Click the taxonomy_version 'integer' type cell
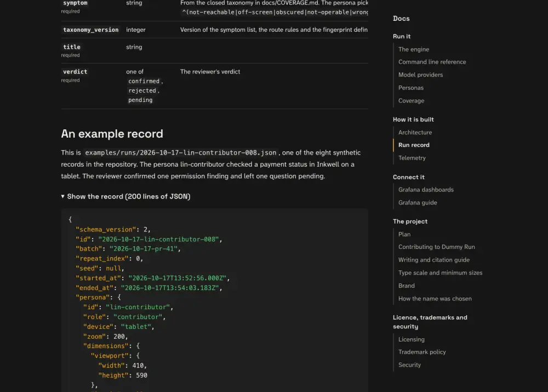 coord(135,30)
